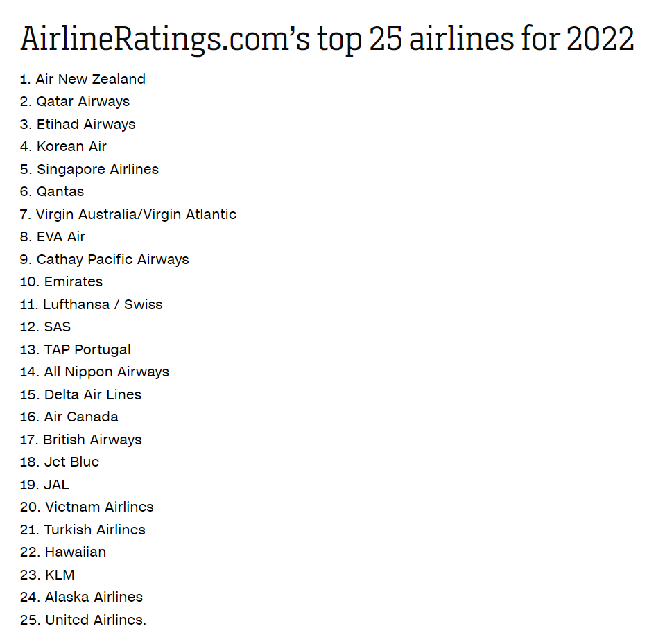The width and height of the screenshot is (665, 644).
Task: Select the Lufthansa / Swiss entry
Action: click(92, 304)
